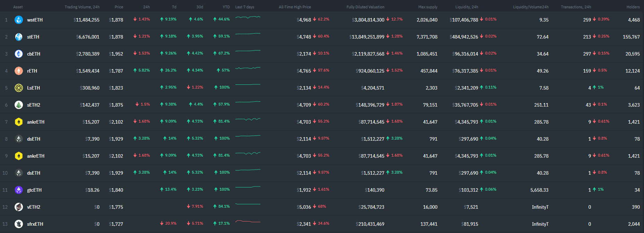This screenshot has width=644, height=233.
Task: Click the sfrxETH asset icon
Action: click(19, 224)
